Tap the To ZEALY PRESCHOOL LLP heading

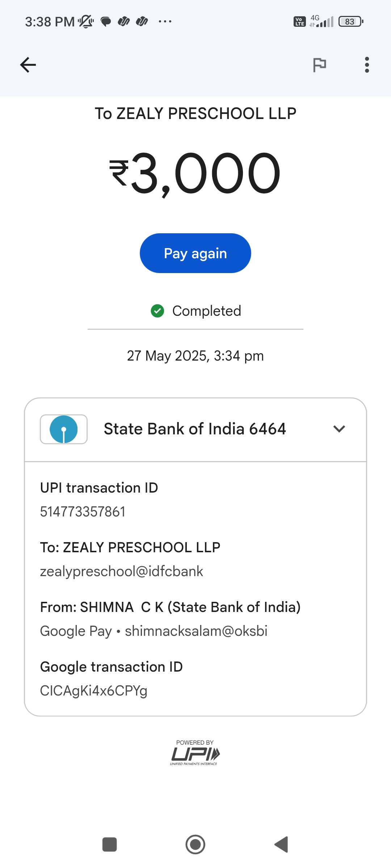pyautogui.click(x=195, y=114)
